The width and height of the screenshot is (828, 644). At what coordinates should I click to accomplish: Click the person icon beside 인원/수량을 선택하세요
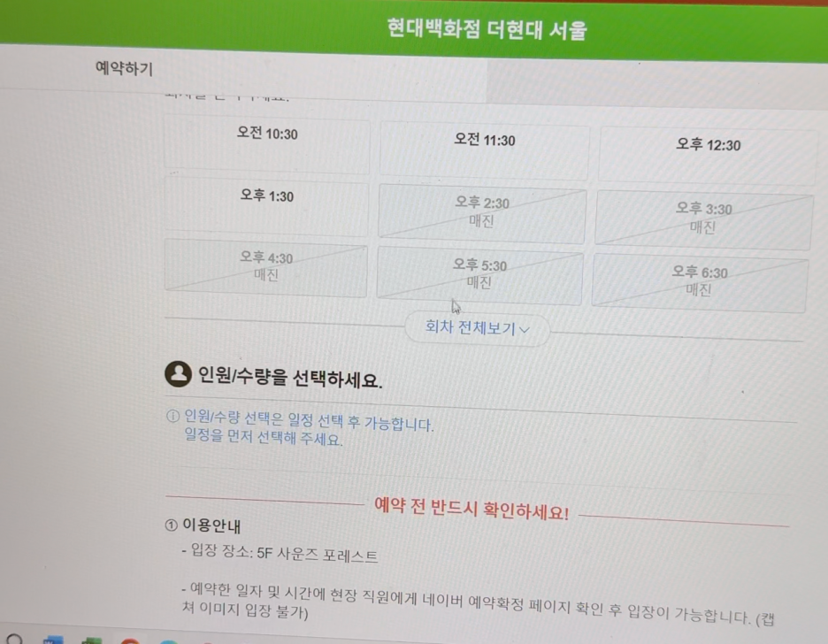pyautogui.click(x=178, y=373)
